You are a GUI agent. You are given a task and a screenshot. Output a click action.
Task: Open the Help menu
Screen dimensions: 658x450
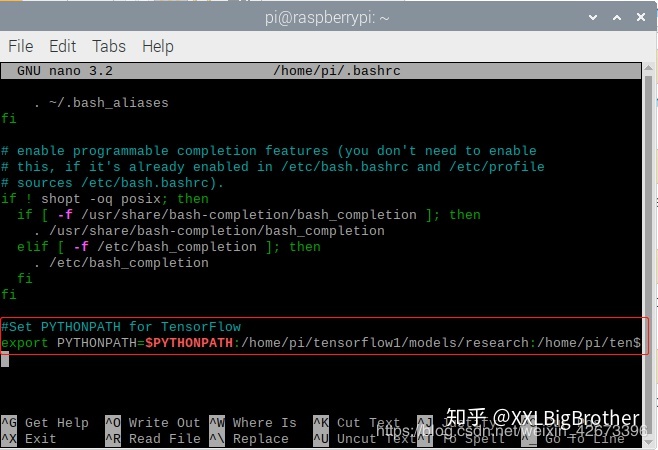(157, 47)
